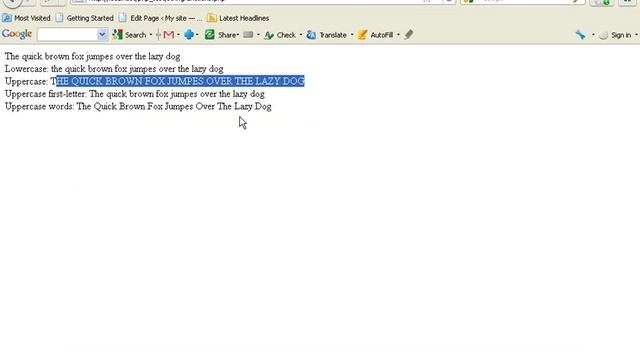Open the Check dropdown arrow

[301, 35]
